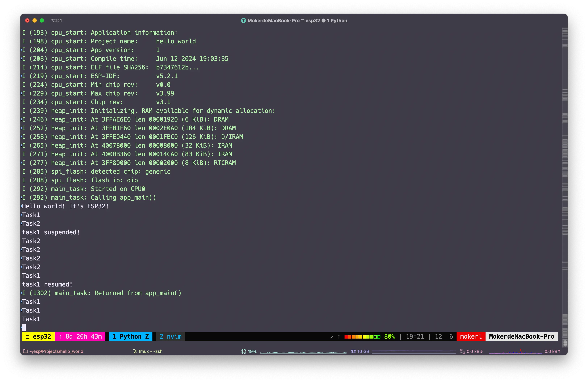This screenshot has width=588, height=382.
Task: Click heap_init 'Initializing. RAM available' line
Action: pos(149,111)
